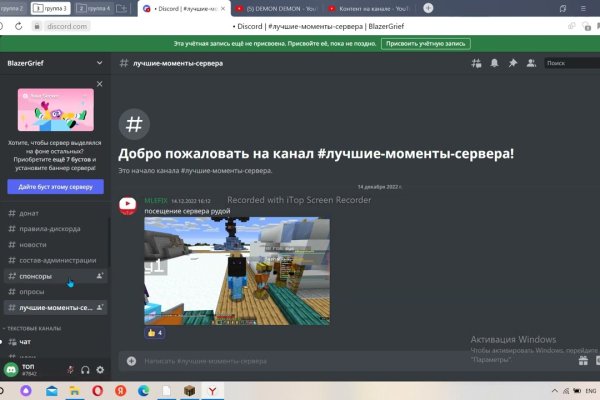Image resolution: width=600 pixels, height=400 pixels.
Task: Open pinned messages with the pin icon
Action: coord(512,63)
